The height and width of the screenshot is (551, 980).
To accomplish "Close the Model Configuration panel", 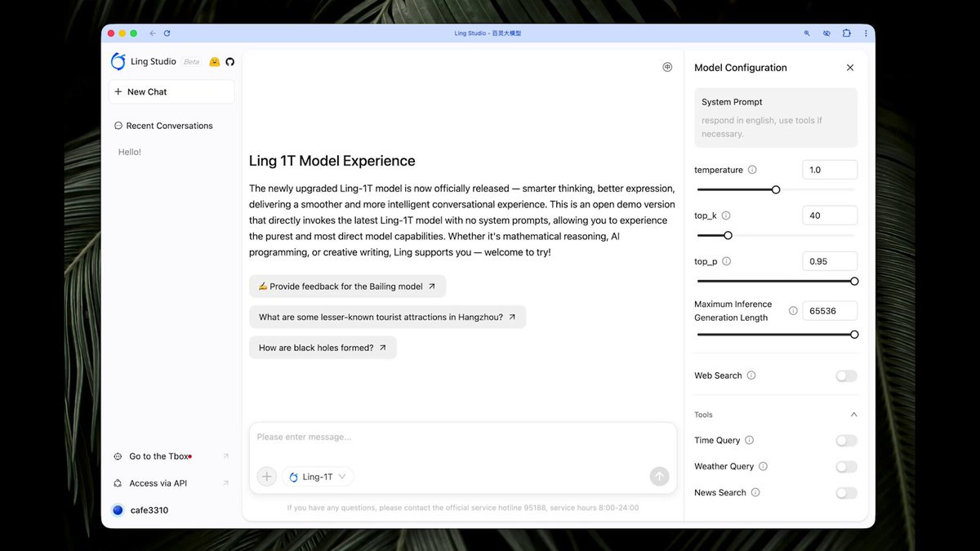I will [x=850, y=68].
